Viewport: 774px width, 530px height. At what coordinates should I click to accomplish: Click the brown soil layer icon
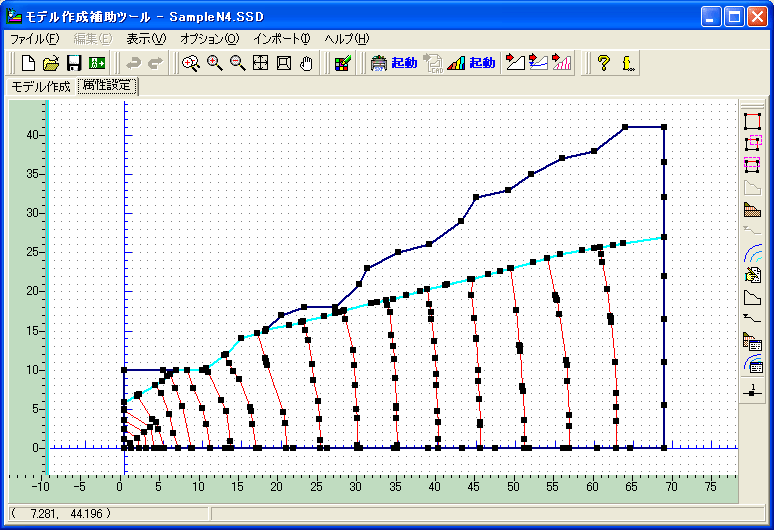[752, 209]
